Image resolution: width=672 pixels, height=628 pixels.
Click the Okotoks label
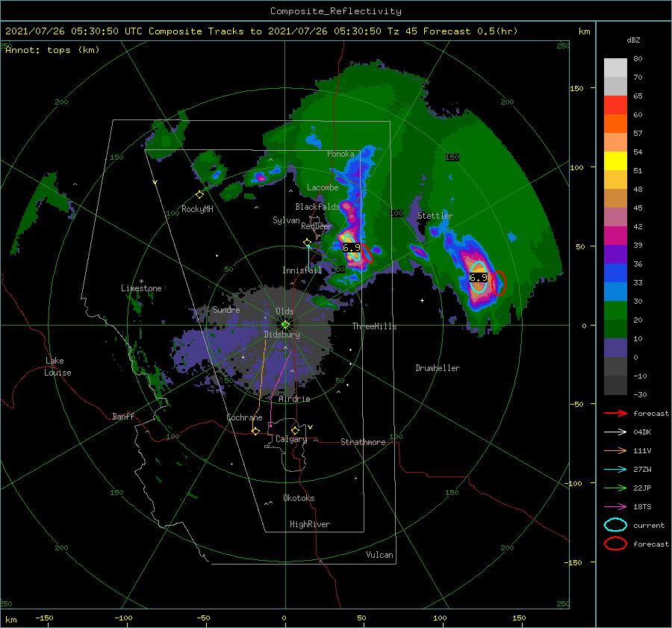coord(299,498)
